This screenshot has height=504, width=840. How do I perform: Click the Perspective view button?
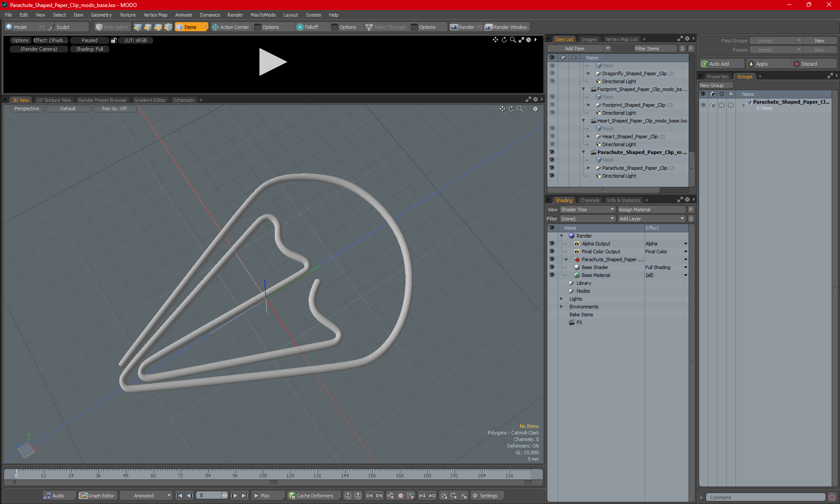pyautogui.click(x=27, y=108)
